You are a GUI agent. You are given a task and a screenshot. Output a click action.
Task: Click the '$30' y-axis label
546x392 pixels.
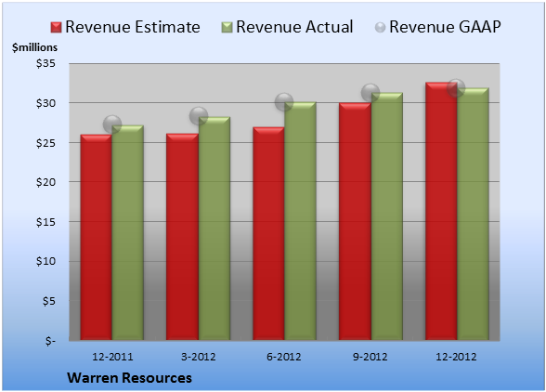pyautogui.click(x=45, y=103)
